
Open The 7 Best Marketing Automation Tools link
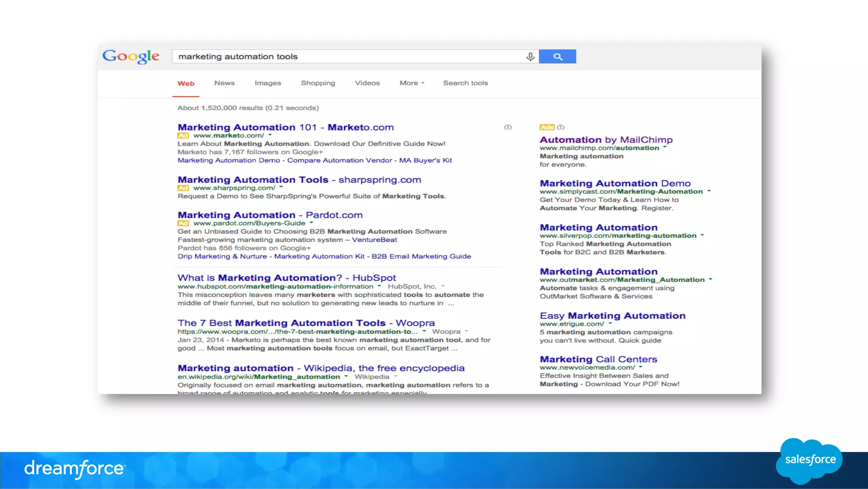coord(306,323)
